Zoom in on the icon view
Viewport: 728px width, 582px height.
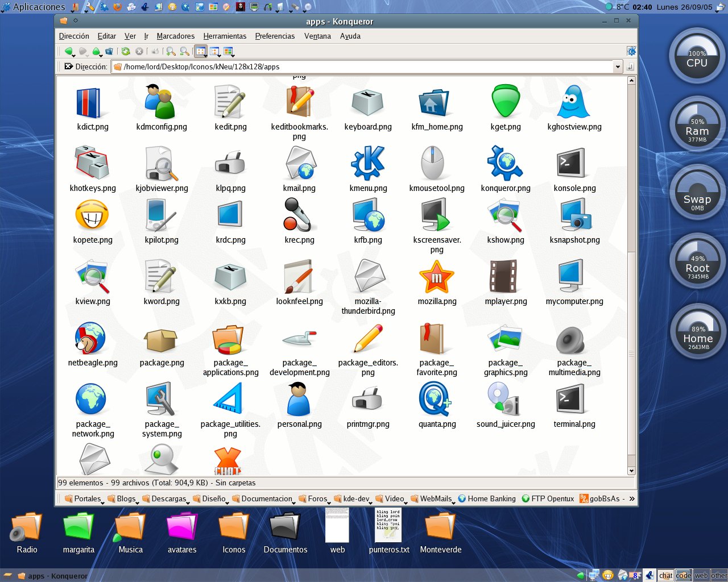[171, 51]
